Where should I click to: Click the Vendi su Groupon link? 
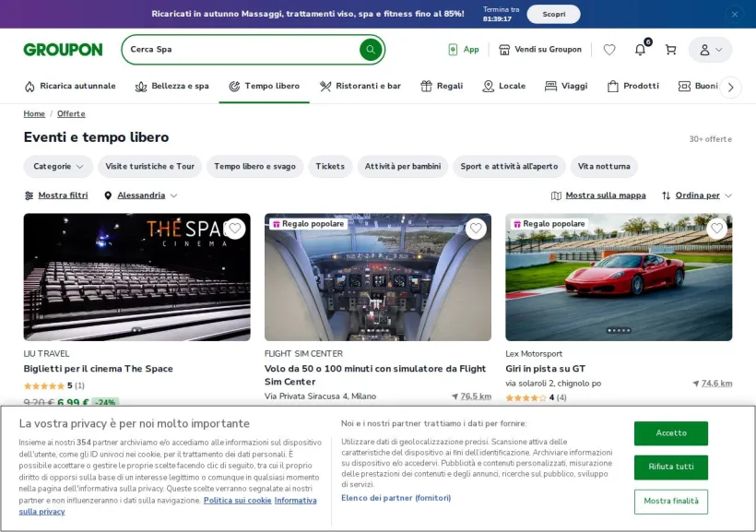[x=540, y=49]
